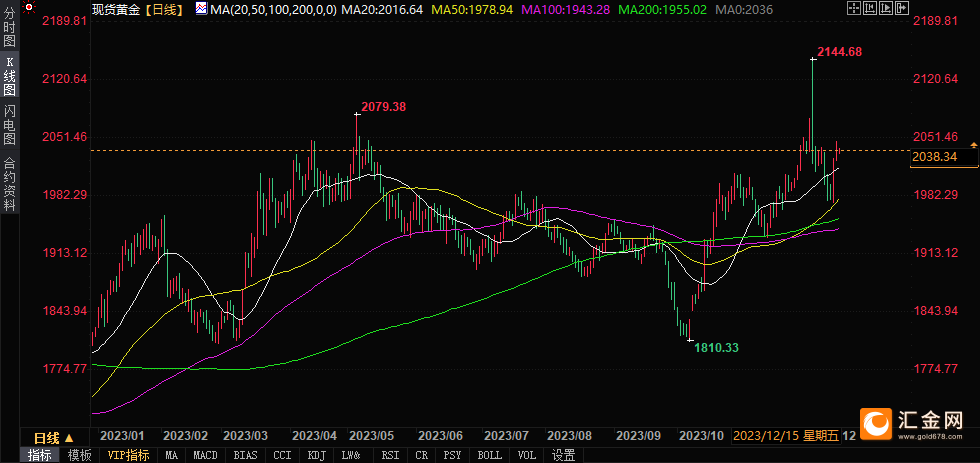This screenshot has width=980, height=463.
Task: Click the 2023/02 timeline label
Action: pos(186,435)
